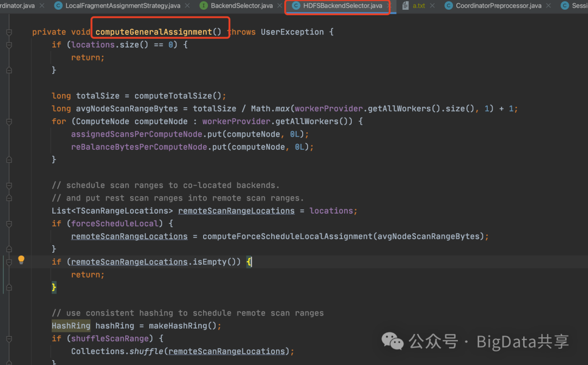Click the interface icon on BackendSelector.java tab
Screen dimensions: 588x365
(x=204, y=5)
